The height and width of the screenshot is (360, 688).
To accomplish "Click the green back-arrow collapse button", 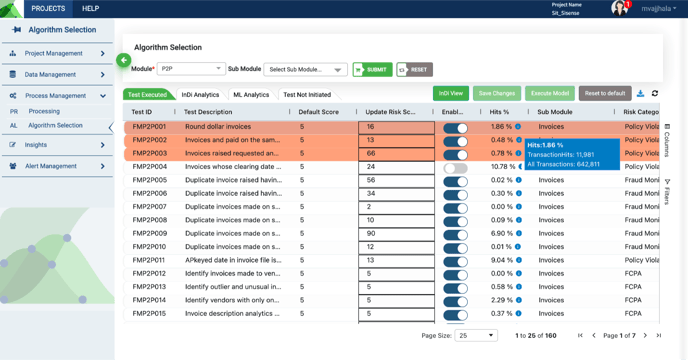I will click(124, 60).
